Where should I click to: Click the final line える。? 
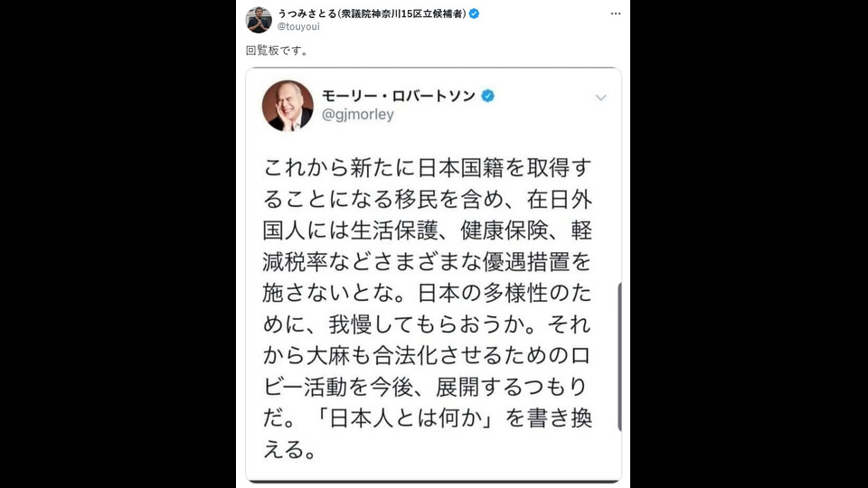click(290, 450)
